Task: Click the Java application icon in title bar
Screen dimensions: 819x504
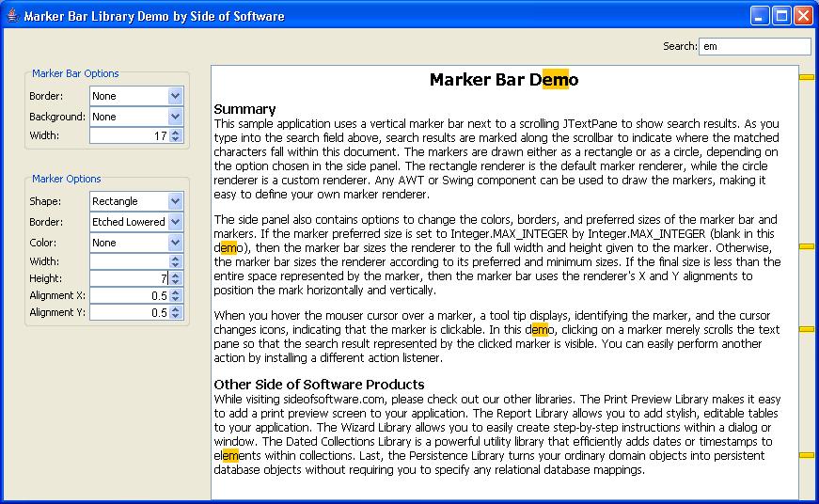Action: click(12, 15)
